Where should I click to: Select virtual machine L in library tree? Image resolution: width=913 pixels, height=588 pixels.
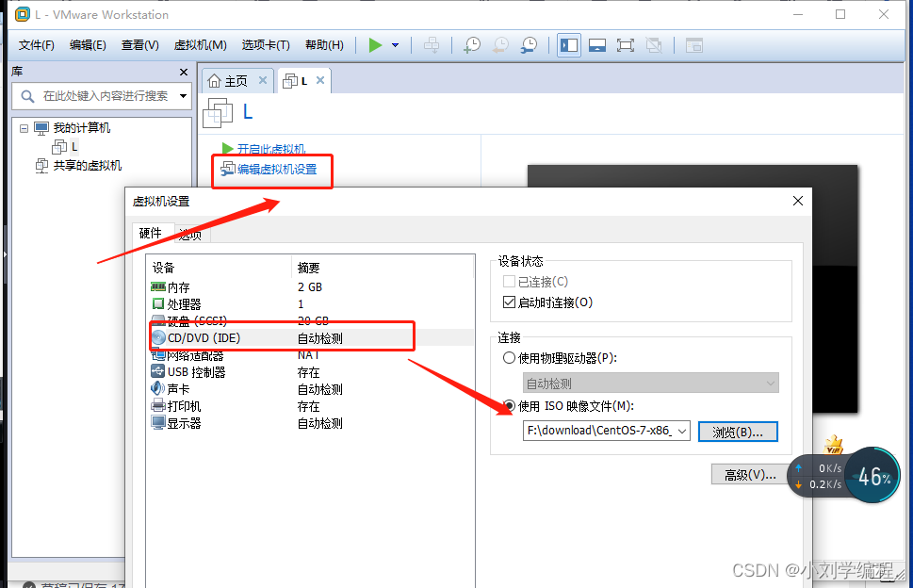pos(74,147)
